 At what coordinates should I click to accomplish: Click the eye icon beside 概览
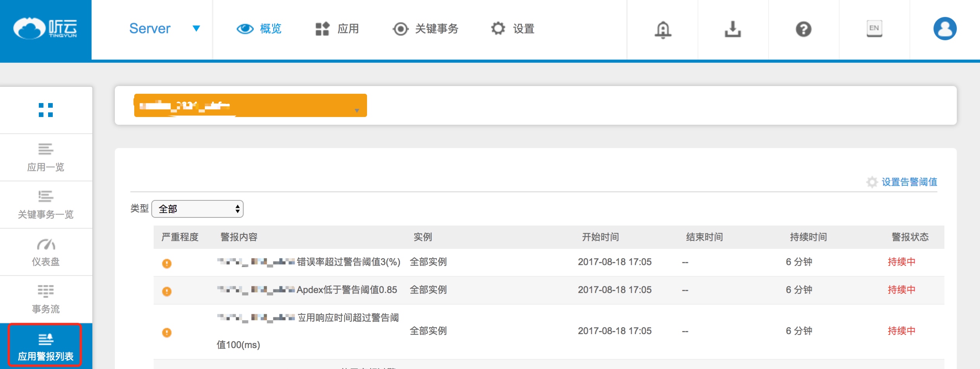(x=245, y=29)
